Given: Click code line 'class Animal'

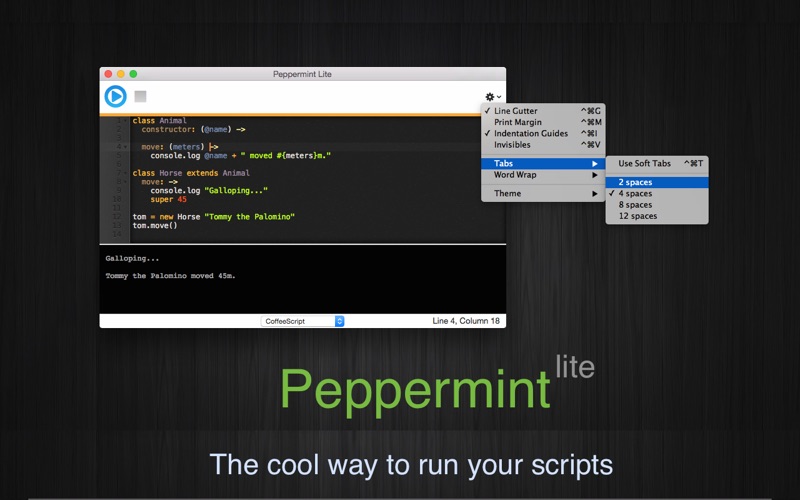Looking at the screenshot, I should 160,120.
